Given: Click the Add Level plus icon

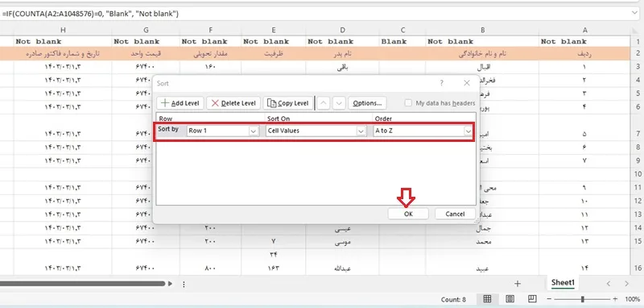Looking at the screenshot, I should coord(165,103).
